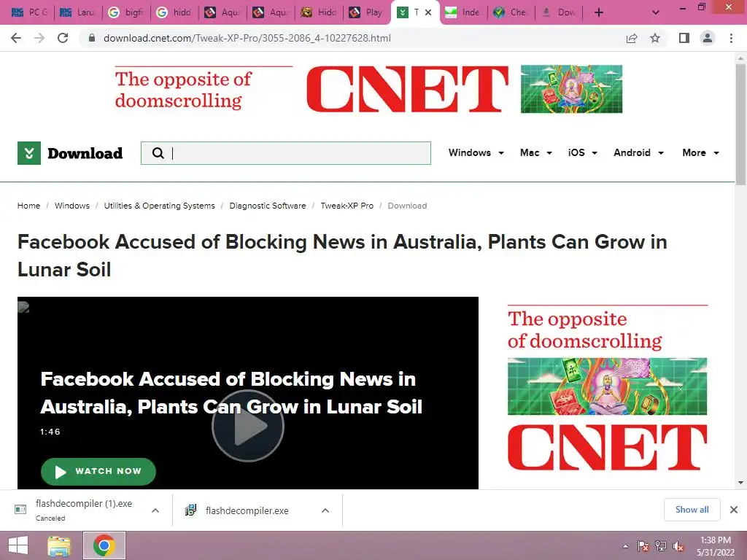Open the sidebar CNET doomscrolling ad
Image resolution: width=747 pixels, height=560 pixels.
pyautogui.click(x=608, y=389)
